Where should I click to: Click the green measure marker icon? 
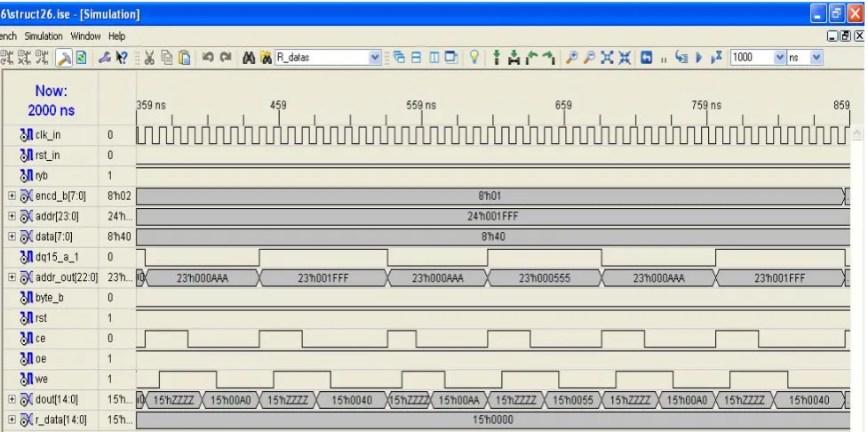(514, 57)
